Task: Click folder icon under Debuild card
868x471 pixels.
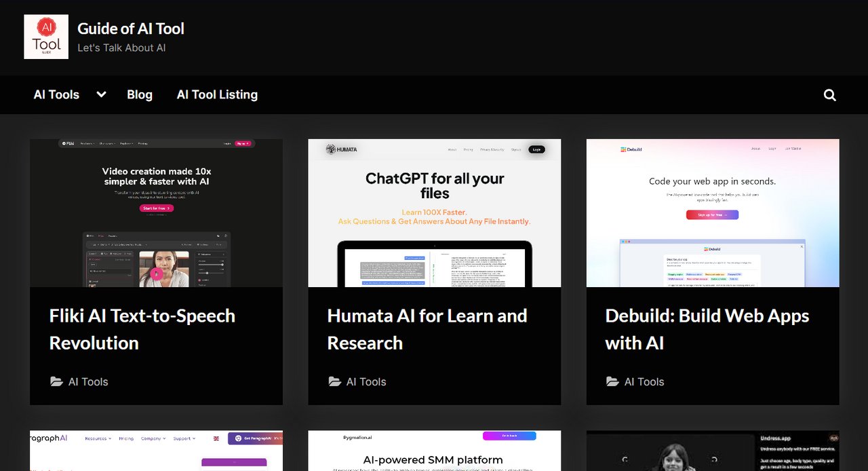Action: coord(612,381)
